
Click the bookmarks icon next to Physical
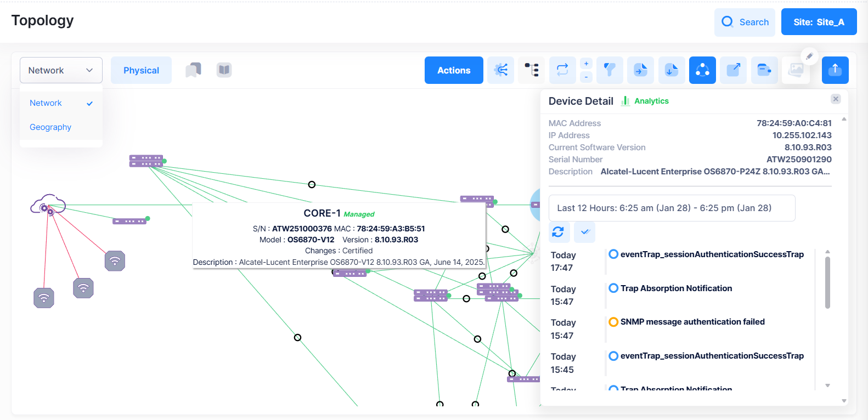[193, 70]
